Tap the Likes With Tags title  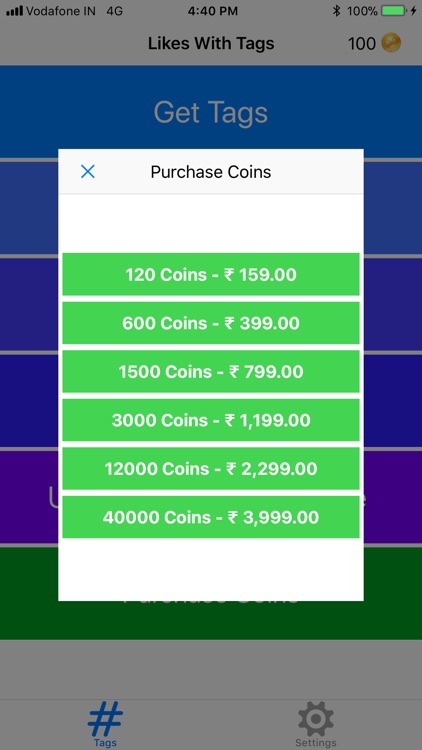[x=211, y=44]
